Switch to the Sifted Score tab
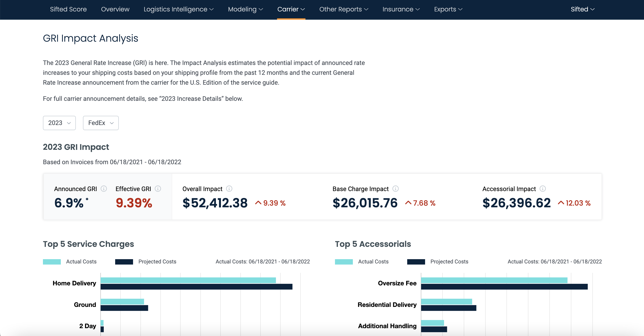Screen dimensions: 644x336 point(68,9)
